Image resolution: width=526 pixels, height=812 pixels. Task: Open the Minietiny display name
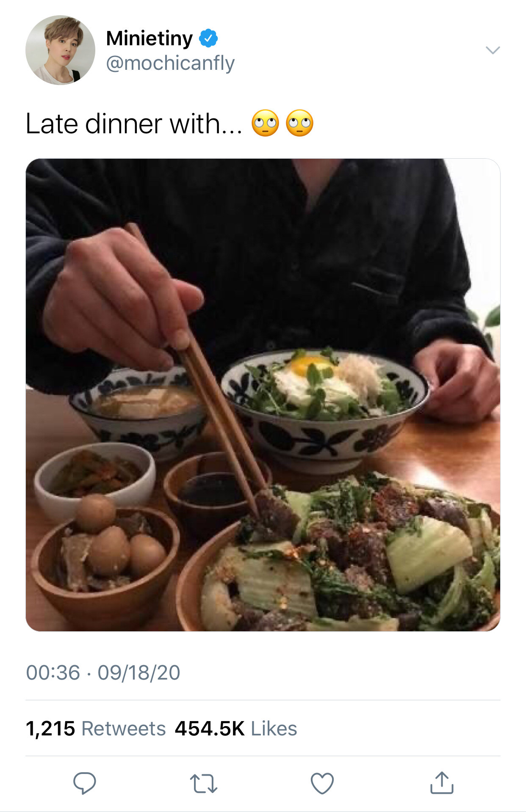click(149, 39)
